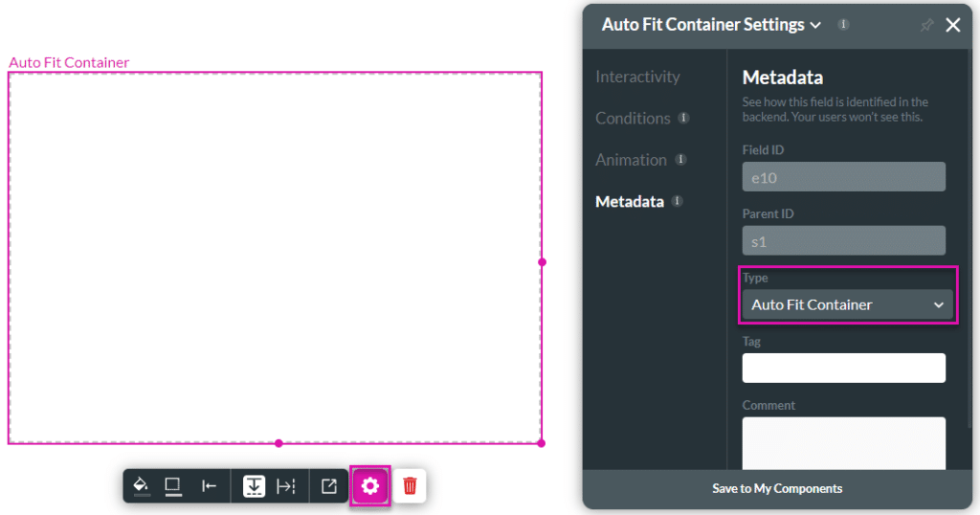Toggle the auto-fit height icon
This screenshot has height=515, width=980.
click(x=254, y=486)
